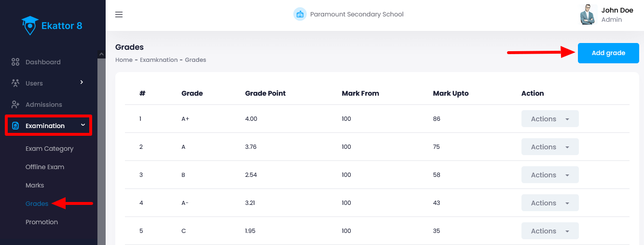The width and height of the screenshot is (644, 245).
Task: Open Actions dropdown for grade A+
Action: point(550,119)
